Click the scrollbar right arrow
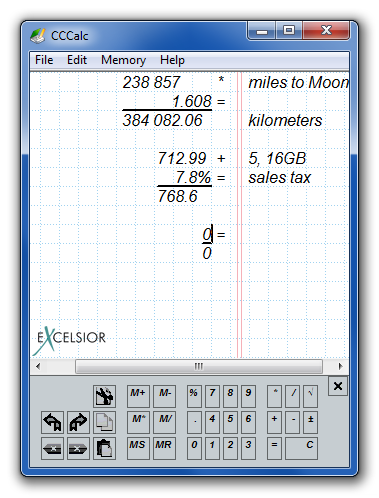This screenshot has width=379, height=498. (x=340, y=366)
